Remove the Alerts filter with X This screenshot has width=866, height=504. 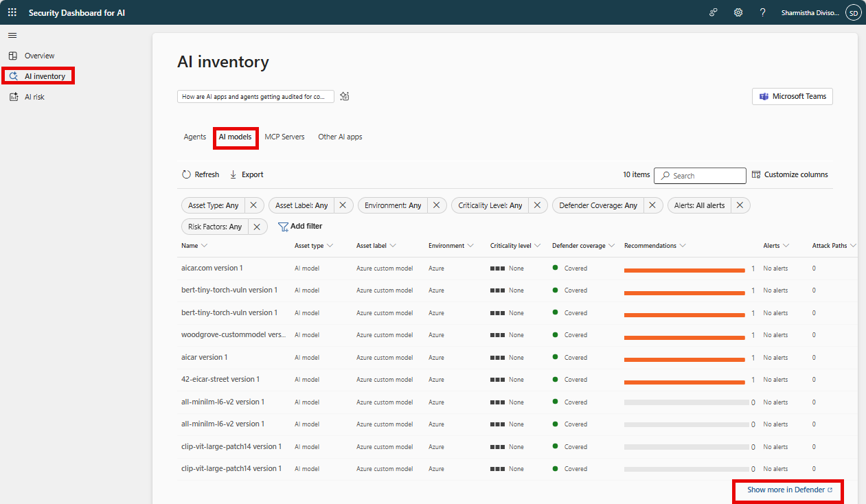pyautogui.click(x=740, y=205)
